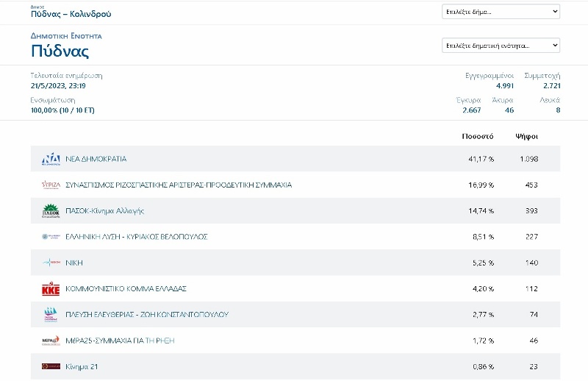588x381 pixels.
Task: Click the 0,86 % percentage value
Action: pos(484,367)
